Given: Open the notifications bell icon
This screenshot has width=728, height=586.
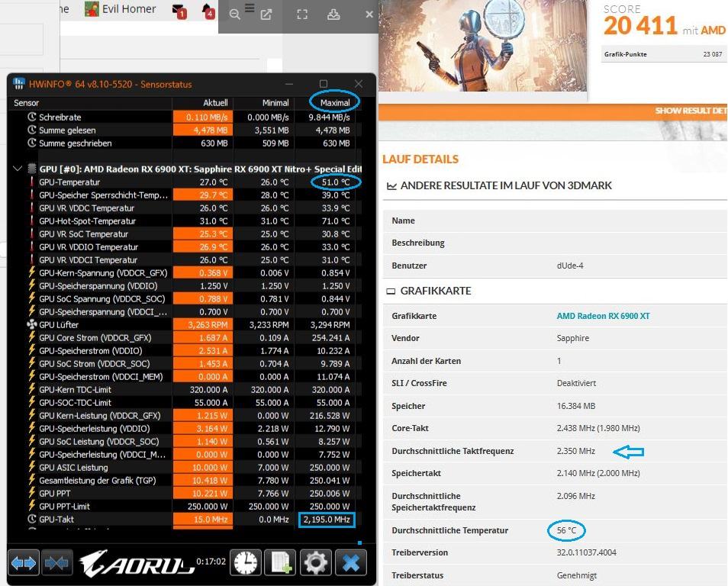Looking at the screenshot, I should (208, 11).
